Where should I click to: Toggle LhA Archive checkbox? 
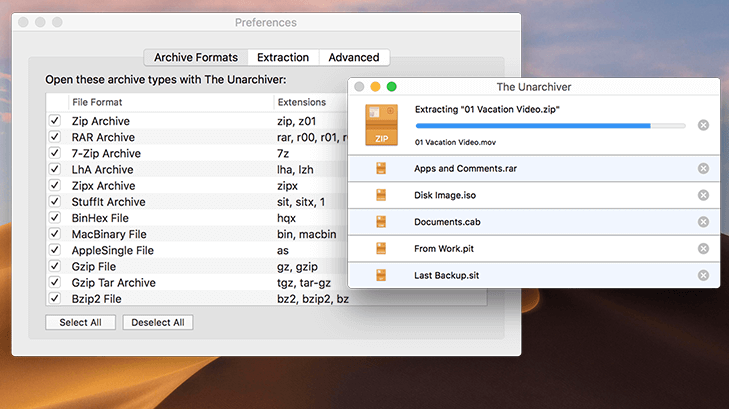click(54, 169)
